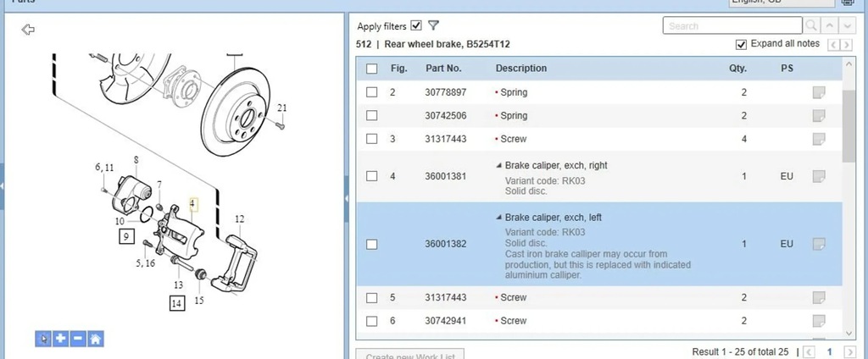Open note icon for caliper 36001381

pyautogui.click(x=819, y=176)
